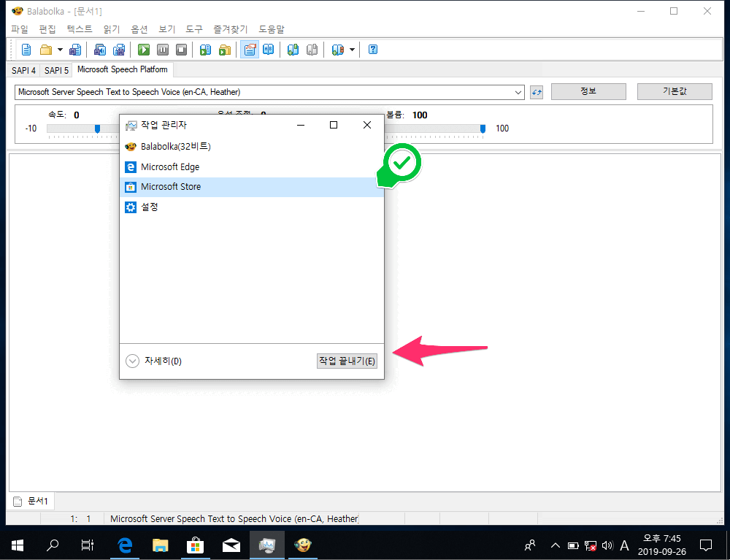Click the gray book bookmark icon
Viewport: 730px width, 560px height.
click(x=312, y=50)
